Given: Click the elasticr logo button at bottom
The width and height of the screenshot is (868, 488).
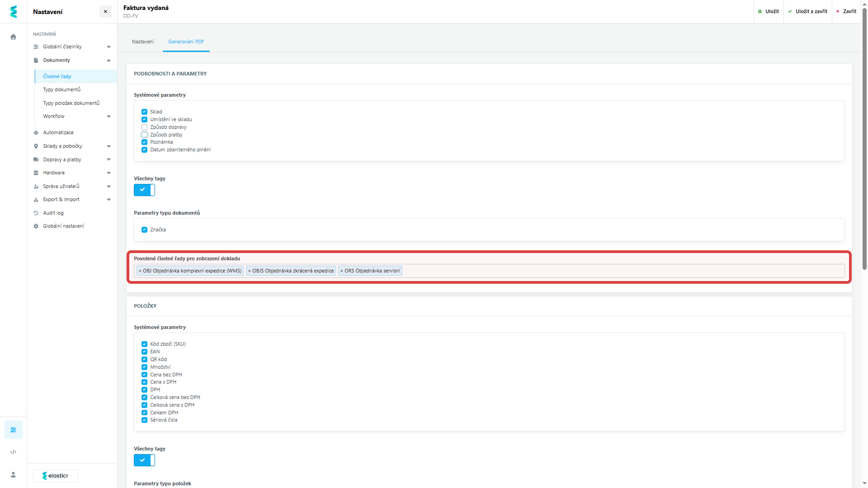Looking at the screenshot, I should tap(56, 475).
